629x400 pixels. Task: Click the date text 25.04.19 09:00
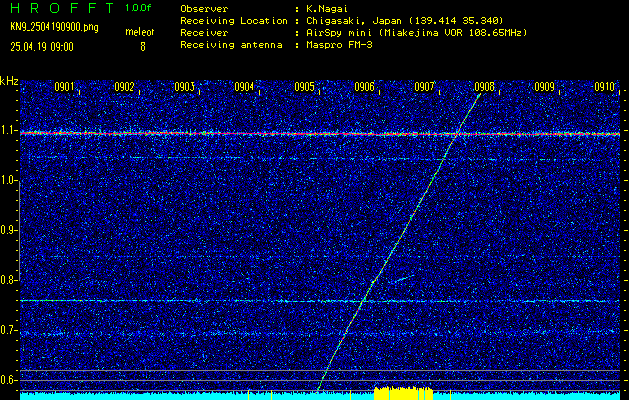pyautogui.click(x=42, y=47)
